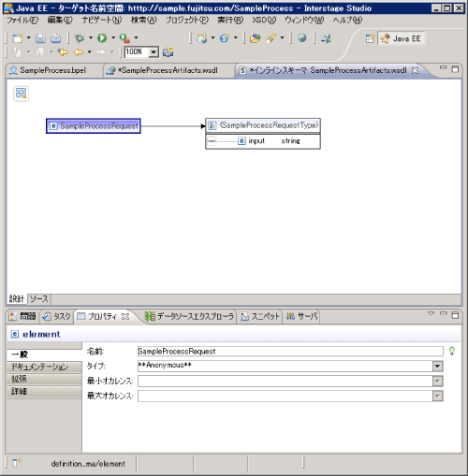Open the Run dropdown arrow
The height and width of the screenshot is (476, 468).
113,38
